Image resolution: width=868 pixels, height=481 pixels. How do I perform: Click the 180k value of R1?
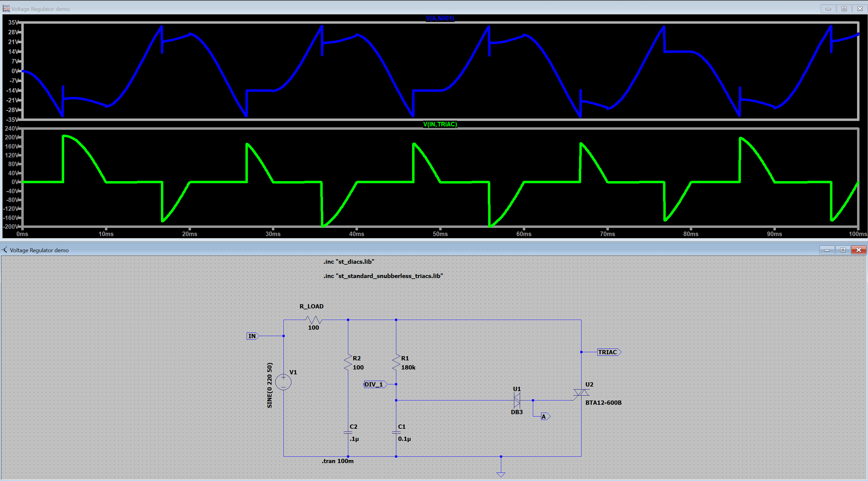[408, 367]
